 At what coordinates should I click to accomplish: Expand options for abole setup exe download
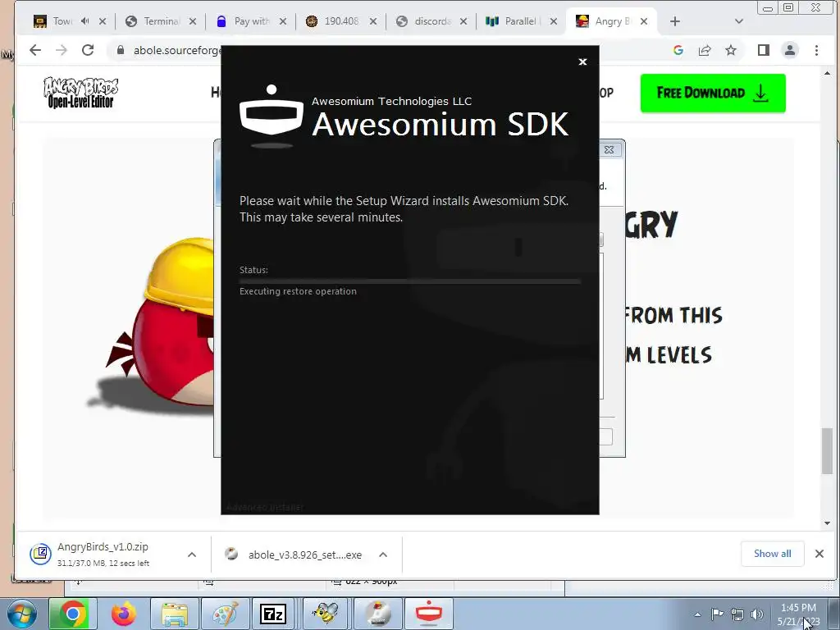(383, 555)
